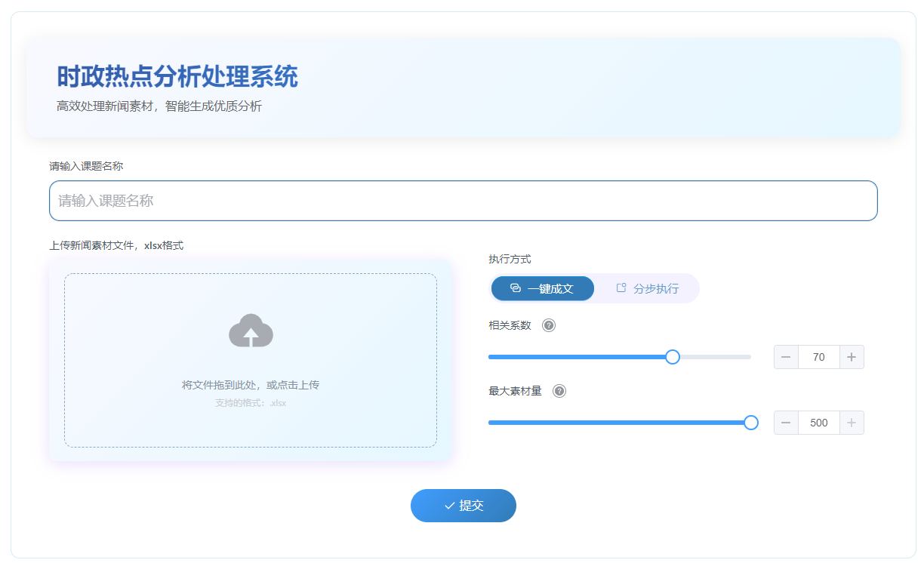Select 一键成文 execution mode
The height and width of the screenshot is (563, 924).
coord(542,288)
